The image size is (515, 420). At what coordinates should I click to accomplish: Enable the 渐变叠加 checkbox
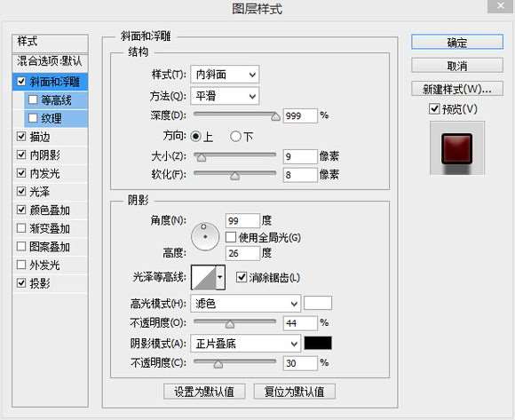pyautogui.click(x=21, y=228)
